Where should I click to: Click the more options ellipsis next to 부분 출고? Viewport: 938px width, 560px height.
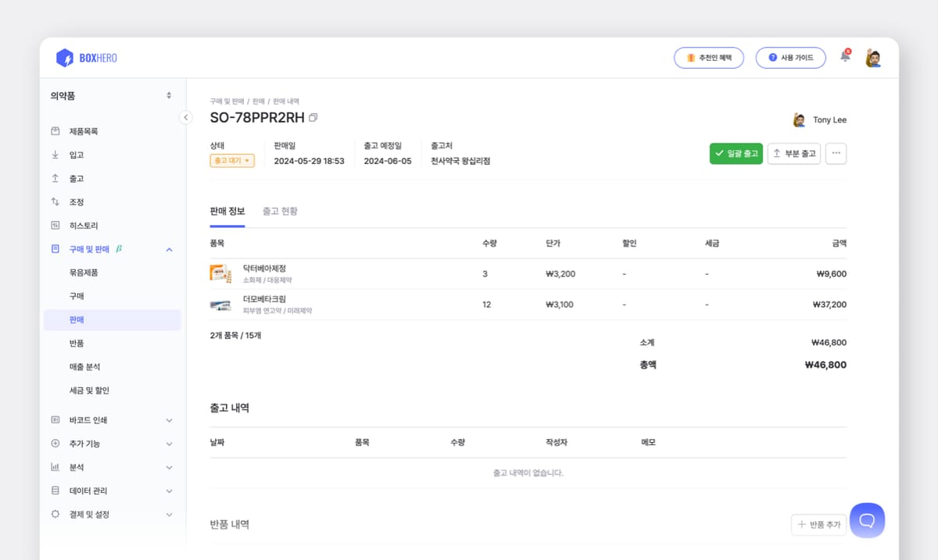pos(836,154)
